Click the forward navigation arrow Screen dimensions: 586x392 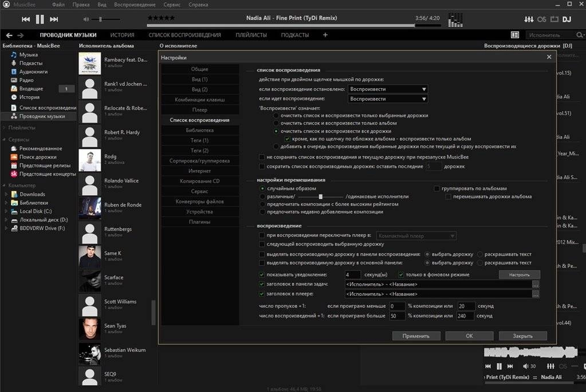(x=21, y=35)
